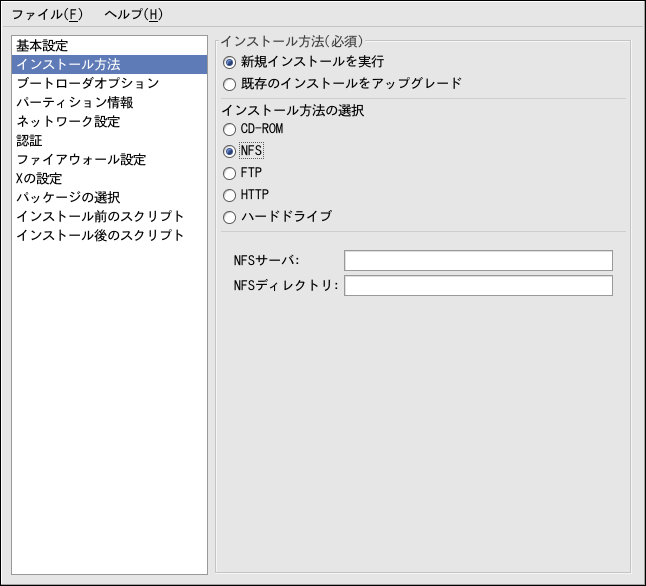Select インストール前のスクリプト item
The image size is (646, 586).
[100, 217]
